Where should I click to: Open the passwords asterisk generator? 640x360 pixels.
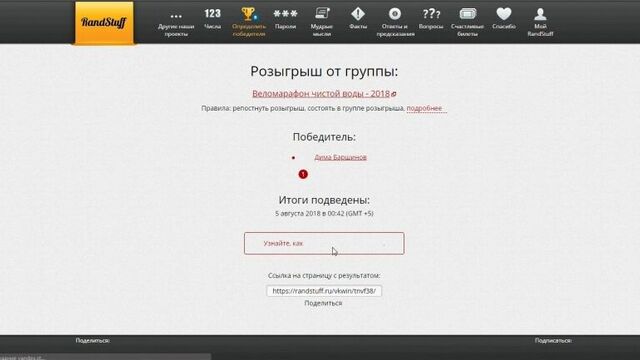tap(285, 19)
